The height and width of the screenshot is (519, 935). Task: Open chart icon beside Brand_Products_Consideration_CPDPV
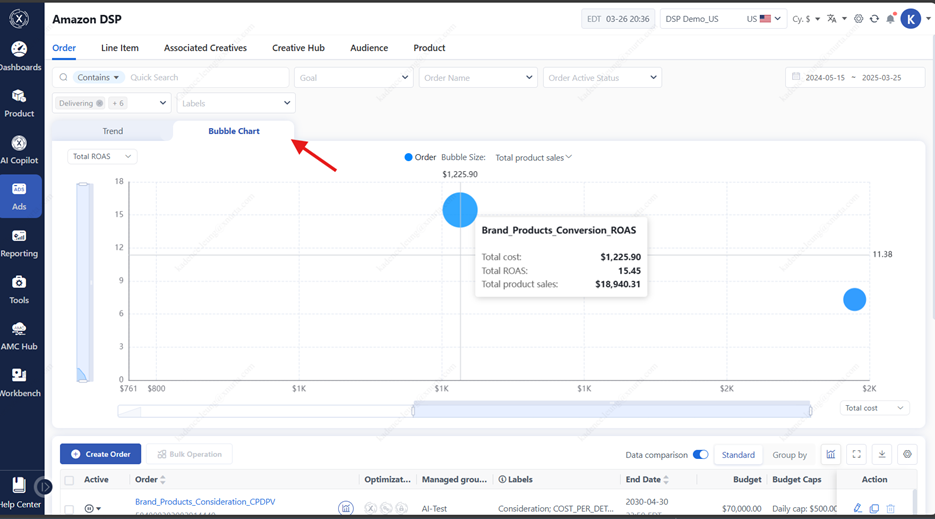(x=346, y=508)
